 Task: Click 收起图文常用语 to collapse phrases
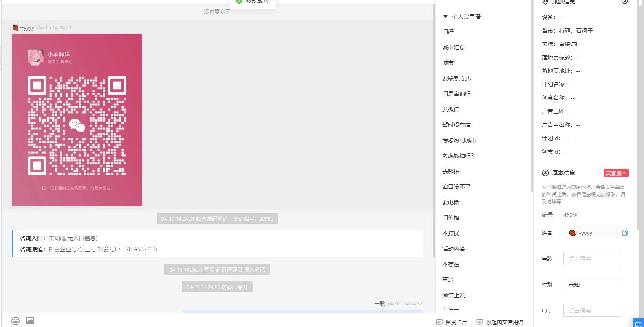[x=500, y=322]
